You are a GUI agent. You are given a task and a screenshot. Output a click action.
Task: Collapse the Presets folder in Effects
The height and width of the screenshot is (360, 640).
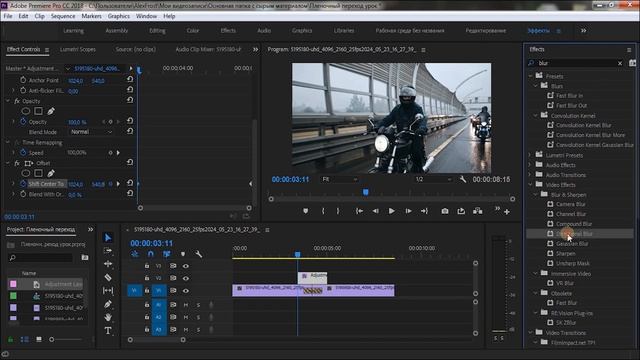coord(531,76)
